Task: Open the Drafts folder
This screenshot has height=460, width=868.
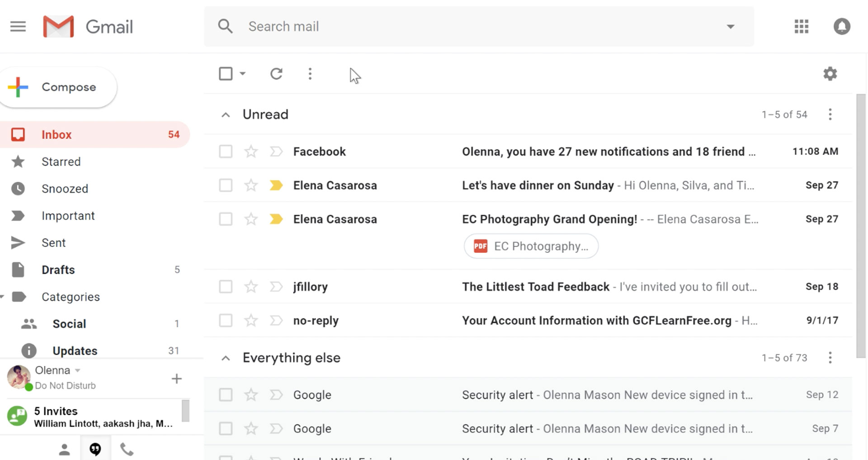Action: pyautogui.click(x=57, y=270)
